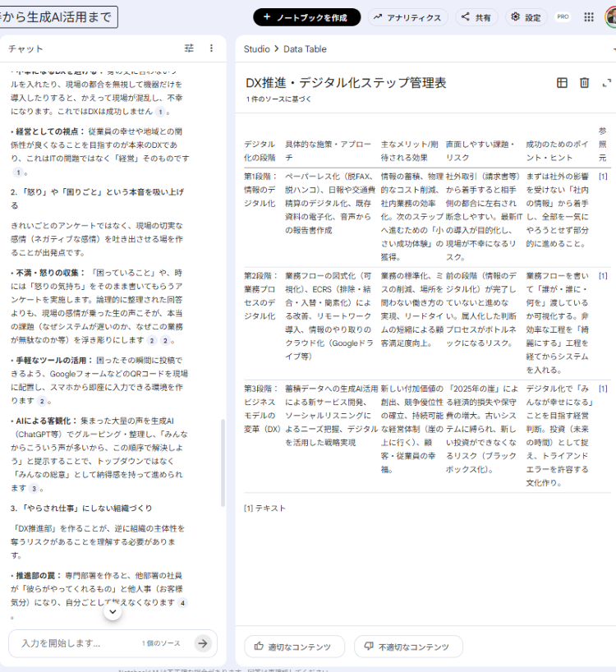Jump to chat bottom with the down chevron

click(113, 612)
